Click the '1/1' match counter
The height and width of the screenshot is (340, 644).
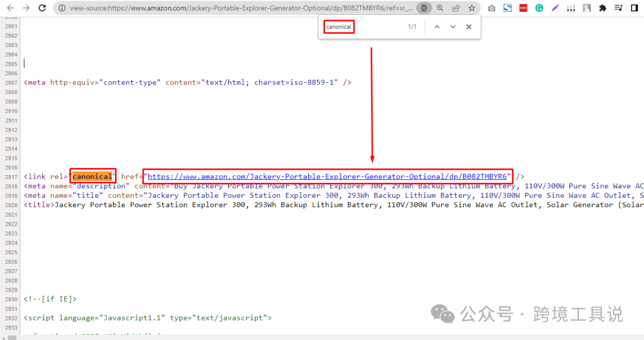point(412,27)
